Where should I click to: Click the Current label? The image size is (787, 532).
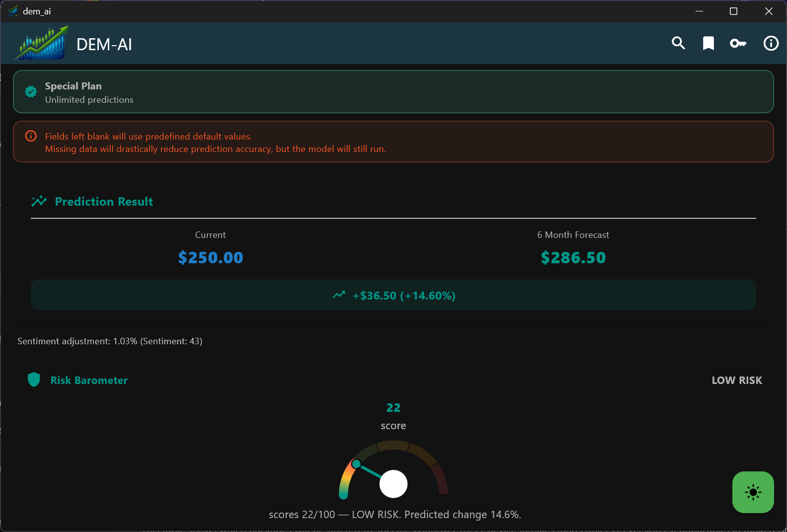[211, 235]
